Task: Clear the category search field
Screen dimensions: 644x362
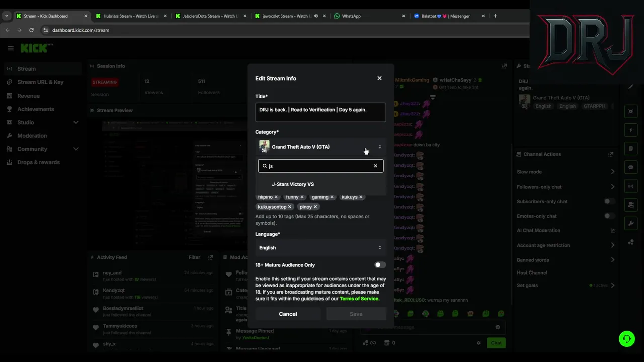Action: point(375,166)
